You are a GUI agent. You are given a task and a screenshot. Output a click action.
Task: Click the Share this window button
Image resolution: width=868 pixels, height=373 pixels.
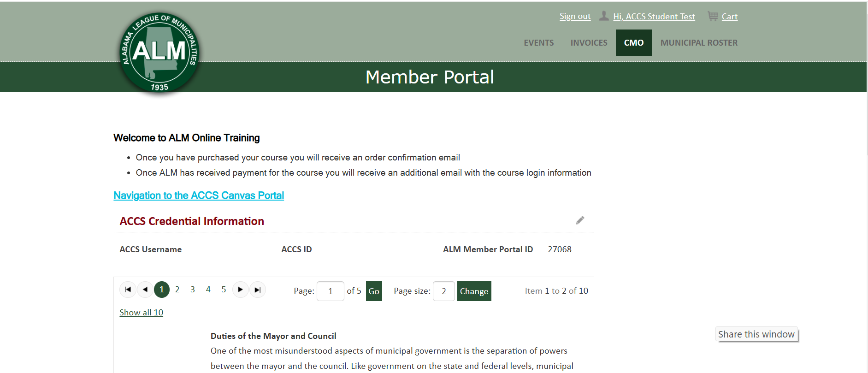click(x=756, y=334)
